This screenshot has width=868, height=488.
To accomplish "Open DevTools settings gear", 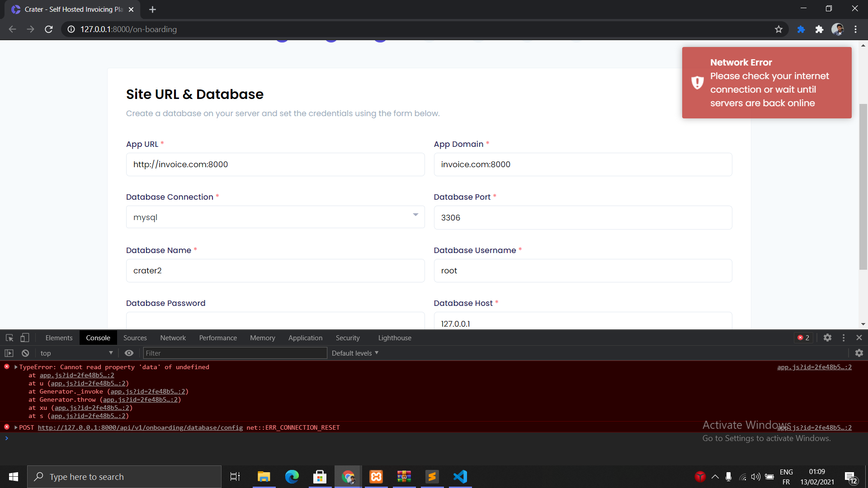I will (828, 338).
